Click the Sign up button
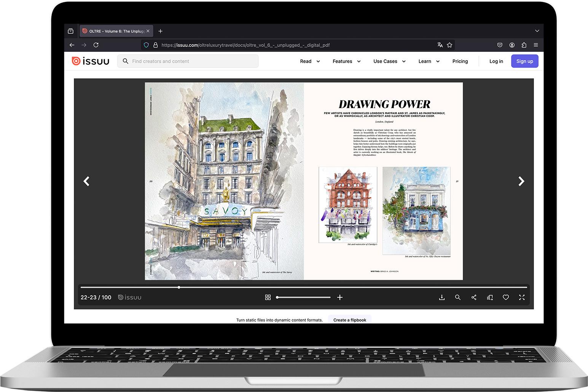This screenshot has width=588, height=392. tap(524, 61)
